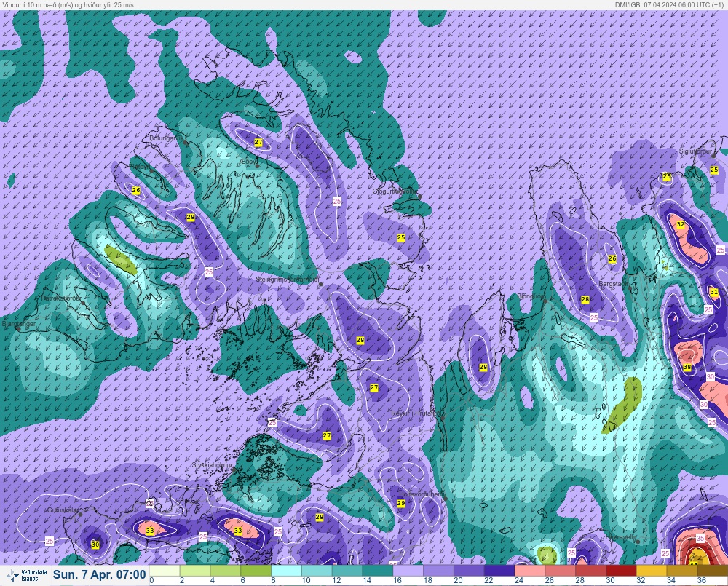Click the pale cyan 8–10 legend swatch
This screenshot has width=728, height=586.
[x=286, y=571]
